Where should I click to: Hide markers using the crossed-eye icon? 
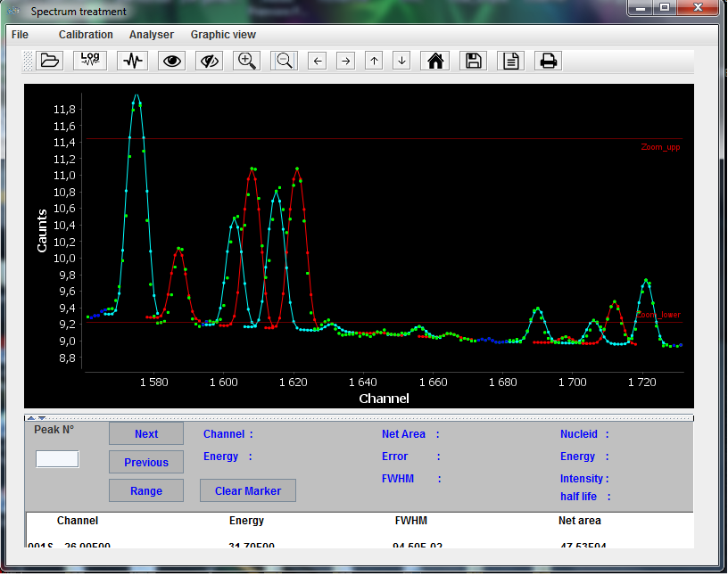209,60
